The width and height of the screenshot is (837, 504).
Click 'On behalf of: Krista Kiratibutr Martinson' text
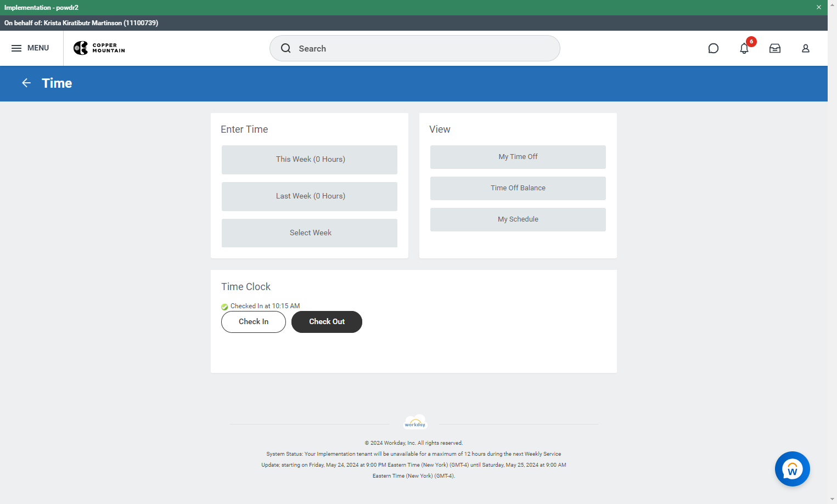click(81, 23)
